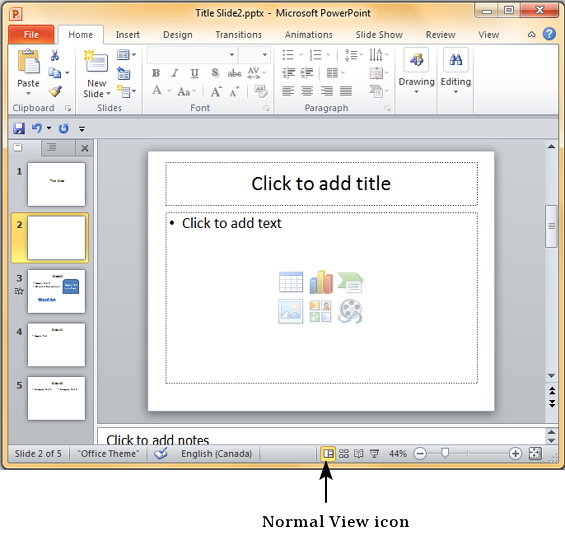Click the Undo arrow icon

click(x=37, y=128)
